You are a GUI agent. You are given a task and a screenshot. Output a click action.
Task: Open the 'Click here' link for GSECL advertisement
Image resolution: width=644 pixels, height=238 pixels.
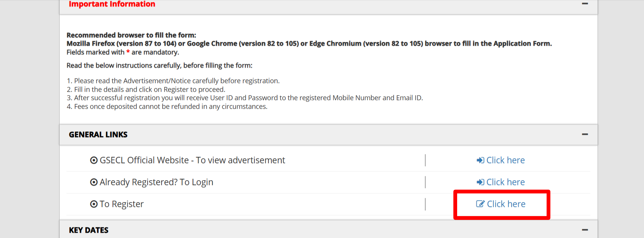505,160
